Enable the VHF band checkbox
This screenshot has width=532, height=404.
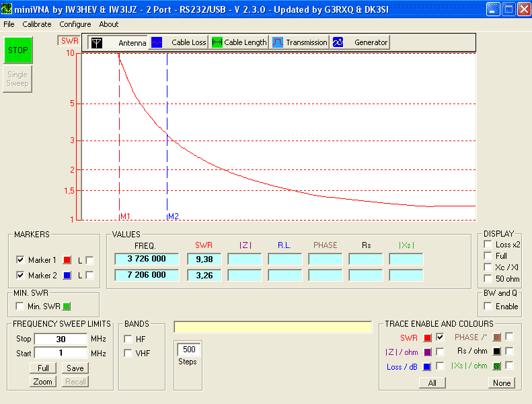tap(128, 353)
